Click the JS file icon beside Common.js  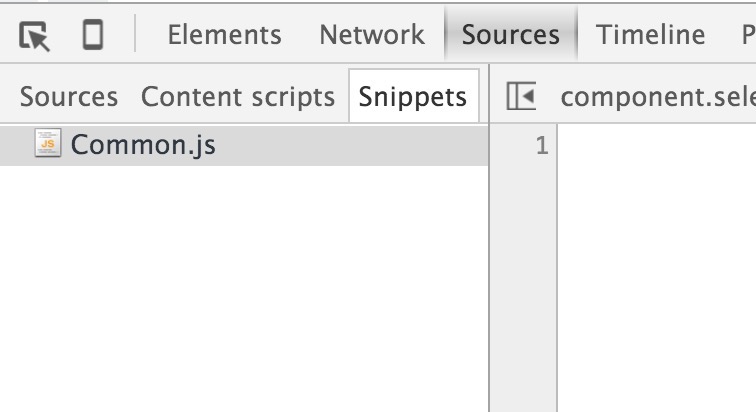click(x=47, y=145)
